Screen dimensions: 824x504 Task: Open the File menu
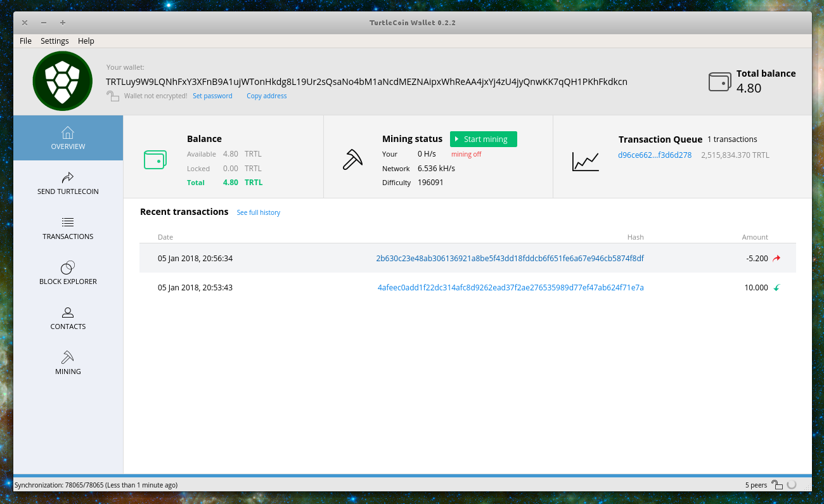tap(25, 41)
